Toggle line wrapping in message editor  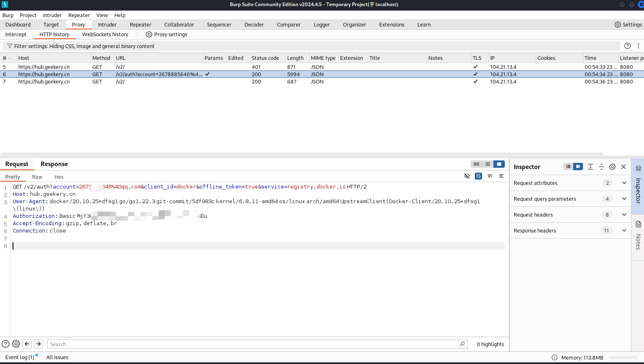pos(478,176)
